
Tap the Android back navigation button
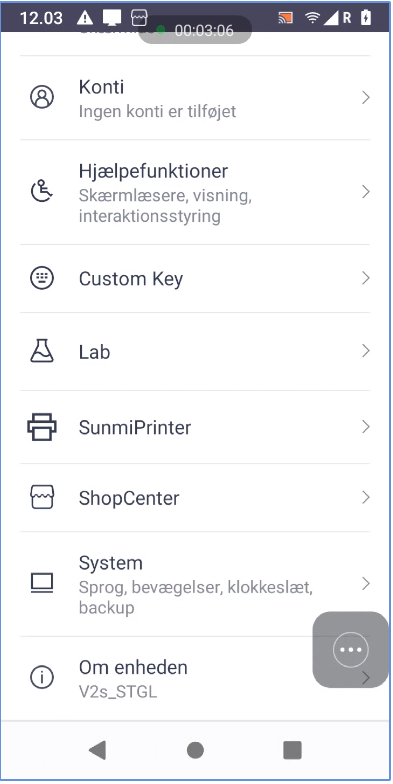tap(98, 750)
